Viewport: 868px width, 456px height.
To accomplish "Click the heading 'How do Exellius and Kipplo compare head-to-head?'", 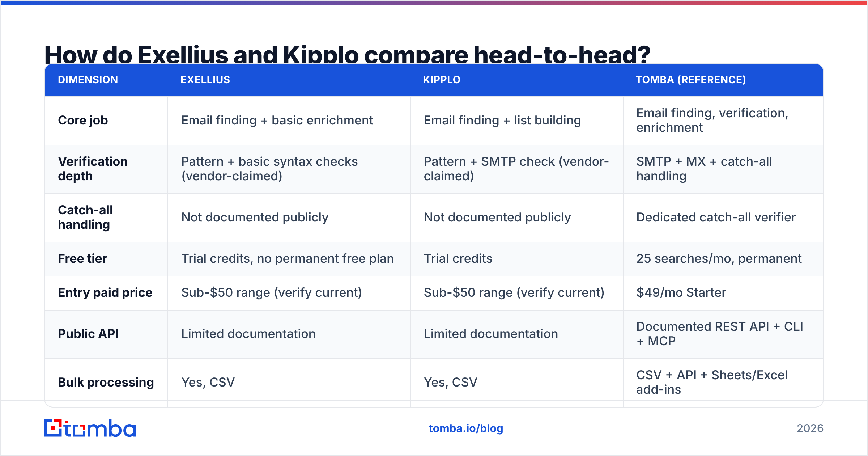I will pyautogui.click(x=347, y=54).
